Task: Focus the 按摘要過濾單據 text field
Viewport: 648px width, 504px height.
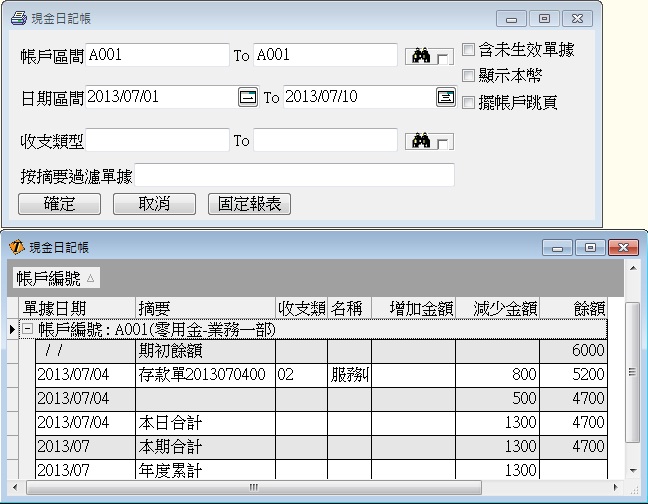Action: click(294, 176)
